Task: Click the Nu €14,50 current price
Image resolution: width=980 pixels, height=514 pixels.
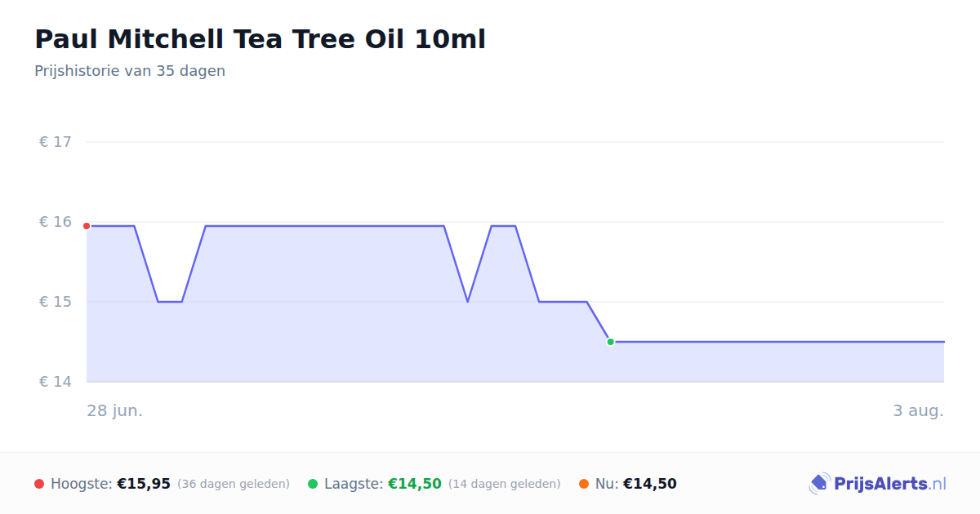Action: 650,484
